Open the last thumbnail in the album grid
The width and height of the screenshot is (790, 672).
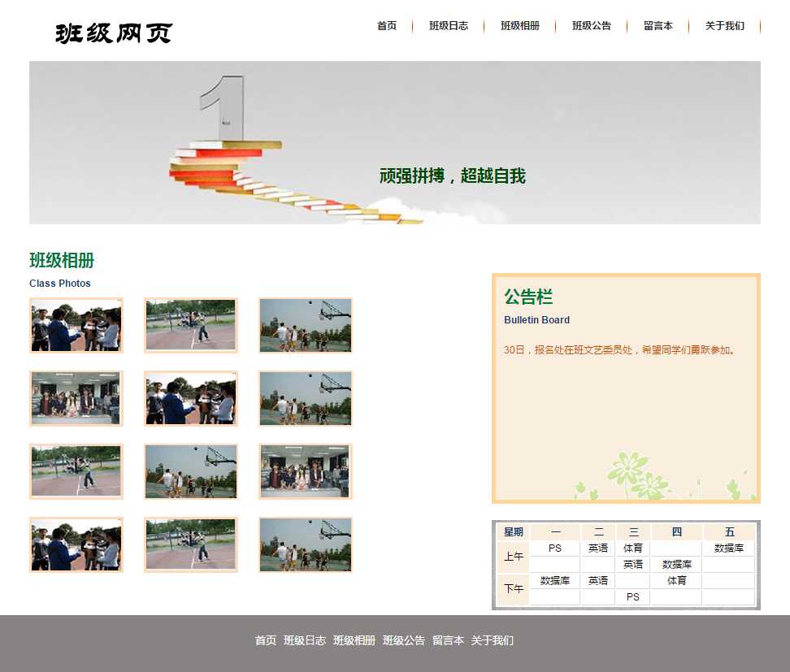(x=306, y=544)
